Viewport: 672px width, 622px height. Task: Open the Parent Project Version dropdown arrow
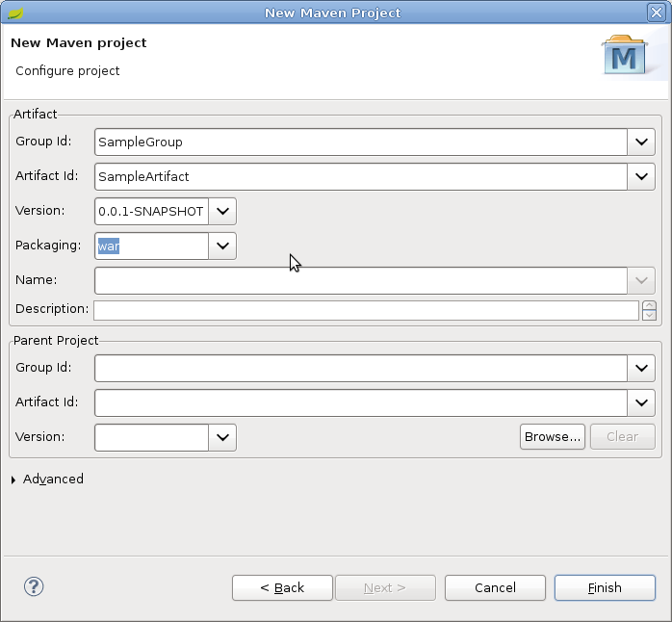222,438
